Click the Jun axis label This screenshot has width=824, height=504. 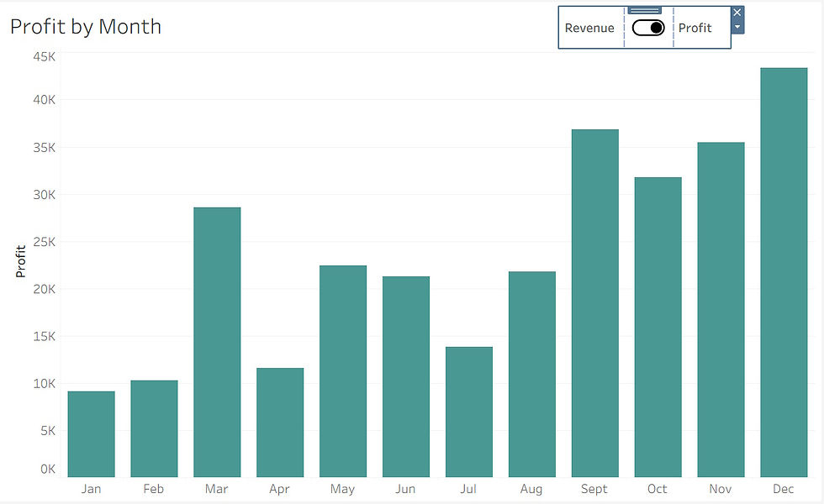click(x=405, y=489)
